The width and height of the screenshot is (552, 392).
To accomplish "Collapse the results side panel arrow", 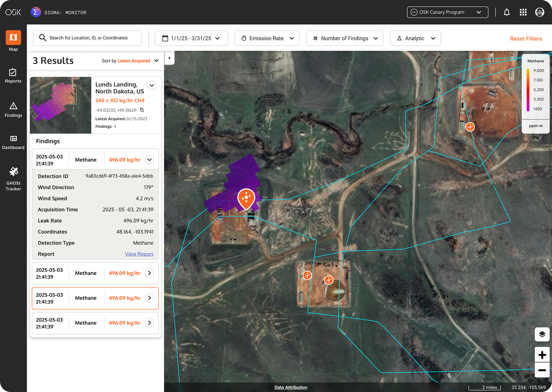I will click(169, 58).
